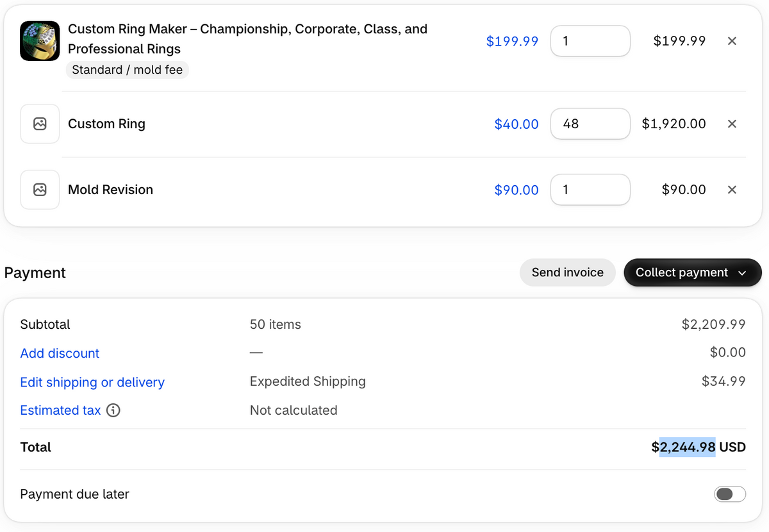
Task: Remove the Mold Revision line item
Action: coord(732,190)
